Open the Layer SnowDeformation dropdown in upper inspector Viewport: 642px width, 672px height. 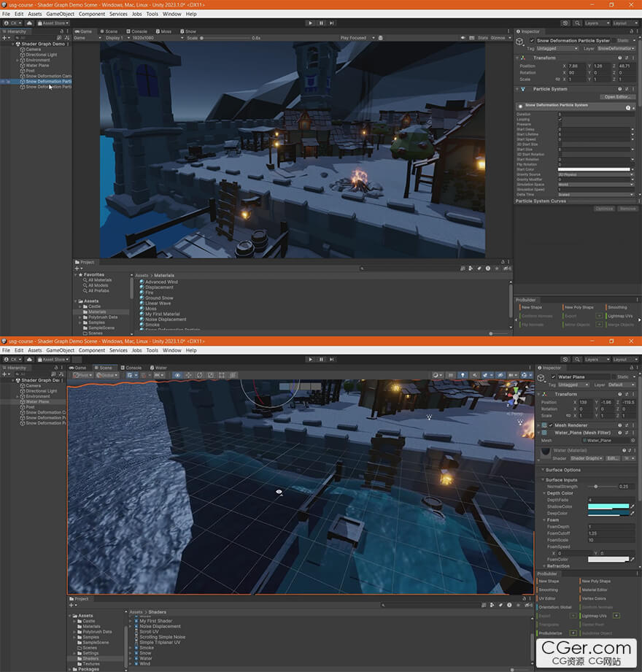616,48
